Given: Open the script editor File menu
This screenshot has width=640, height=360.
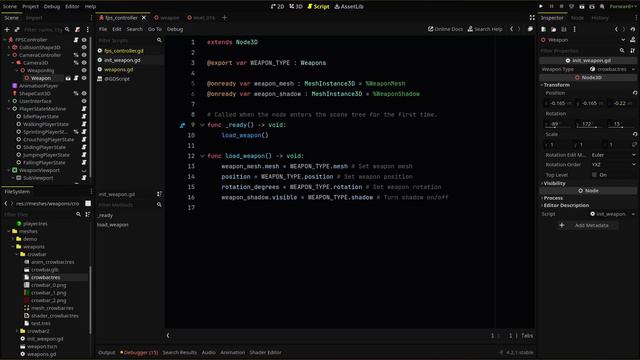Looking at the screenshot, I should [x=103, y=29].
